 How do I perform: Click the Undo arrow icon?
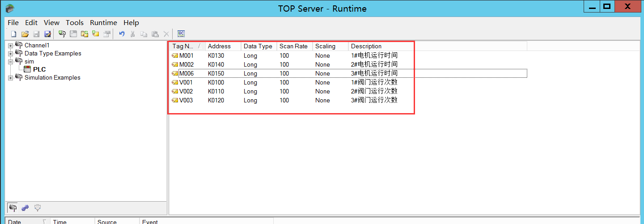point(122,34)
